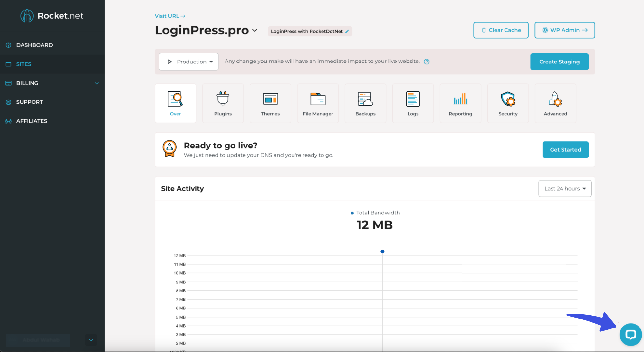The width and height of the screenshot is (644, 352).
Task: Follow the Visit URL link
Action: [170, 16]
